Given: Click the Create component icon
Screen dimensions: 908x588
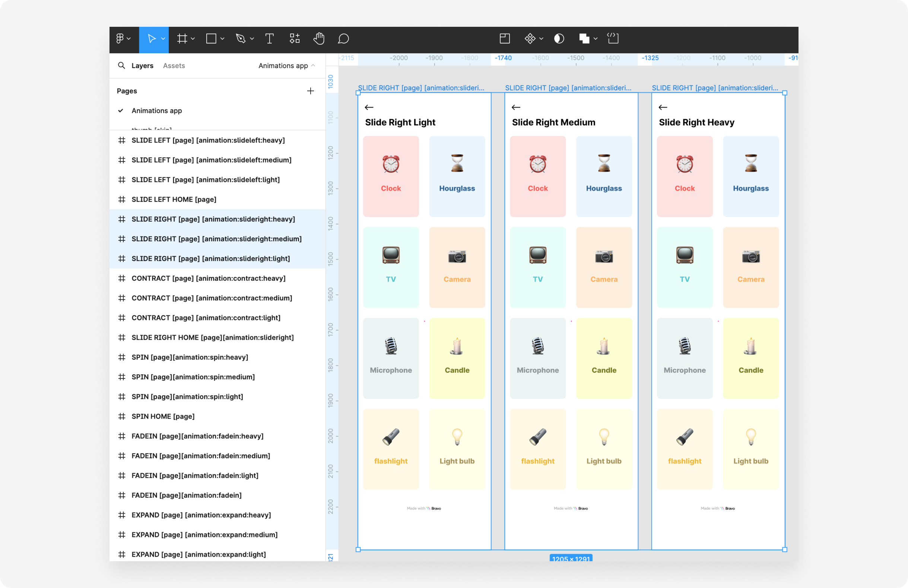Looking at the screenshot, I should coord(530,38).
